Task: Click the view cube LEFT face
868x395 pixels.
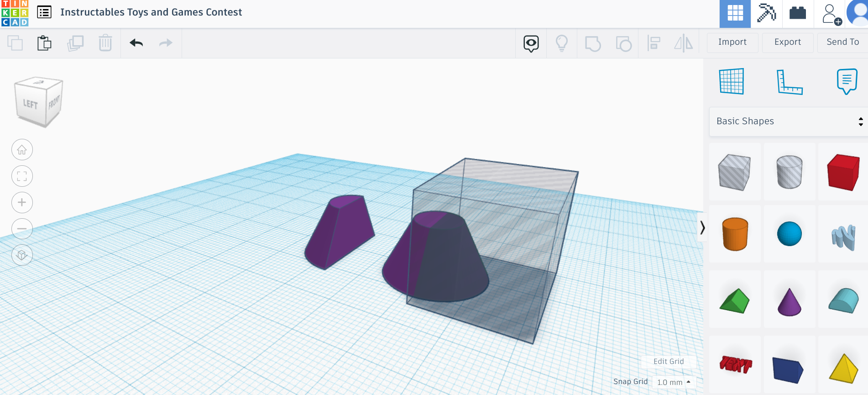Action: [x=31, y=104]
